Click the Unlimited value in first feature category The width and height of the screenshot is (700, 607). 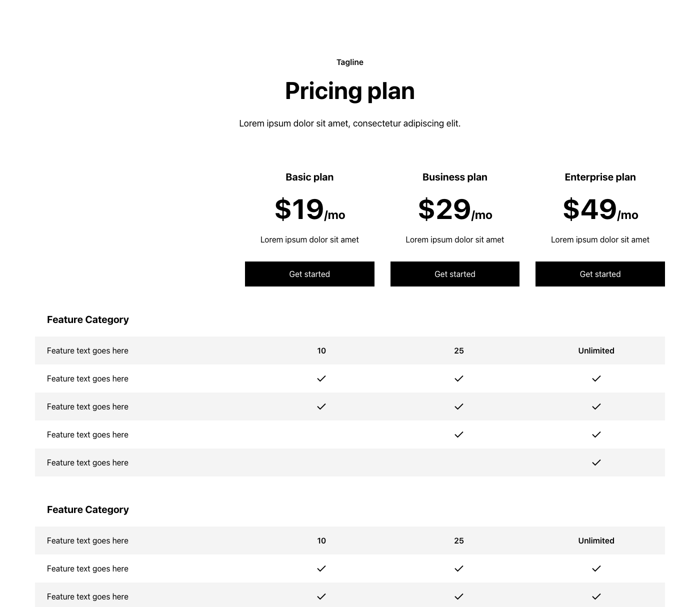tap(596, 350)
